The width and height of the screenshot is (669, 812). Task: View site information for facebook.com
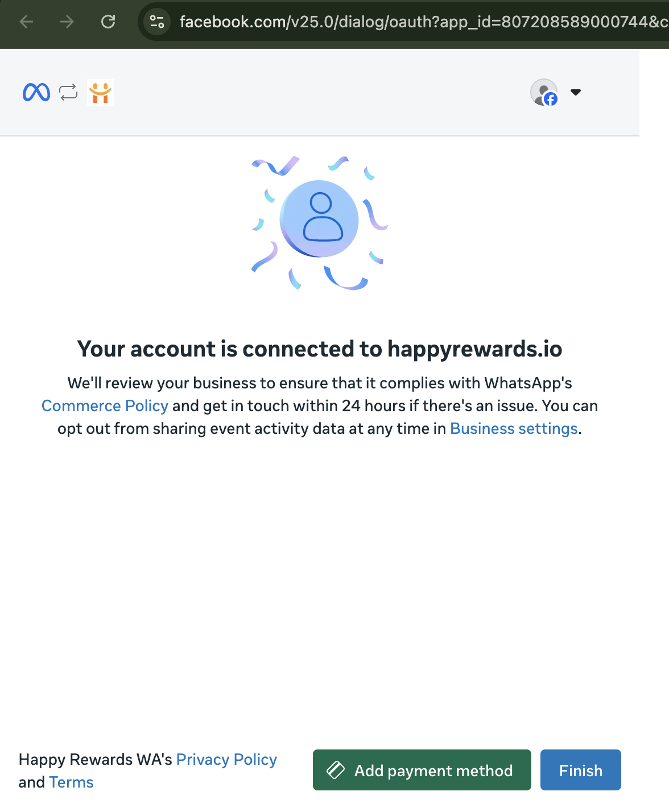[157, 22]
